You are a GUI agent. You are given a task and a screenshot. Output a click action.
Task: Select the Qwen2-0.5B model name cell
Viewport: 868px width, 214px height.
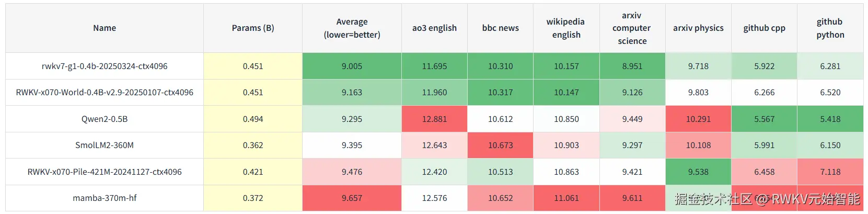pyautogui.click(x=105, y=119)
